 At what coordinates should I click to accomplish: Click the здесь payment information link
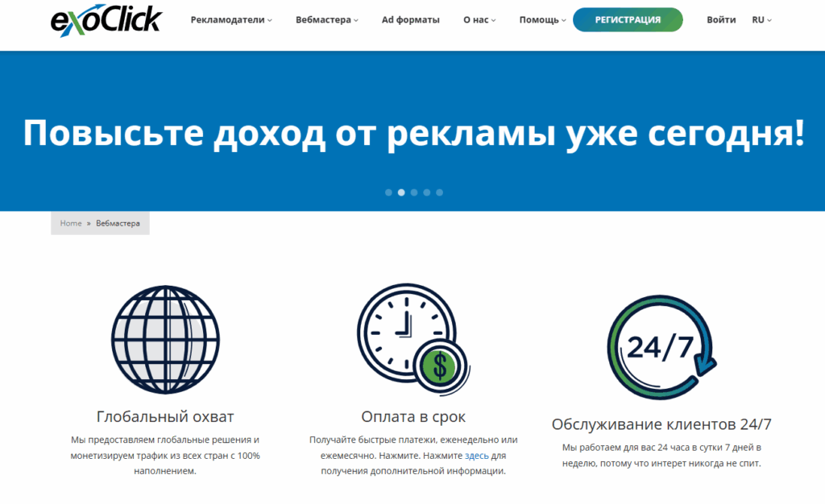pos(478,455)
